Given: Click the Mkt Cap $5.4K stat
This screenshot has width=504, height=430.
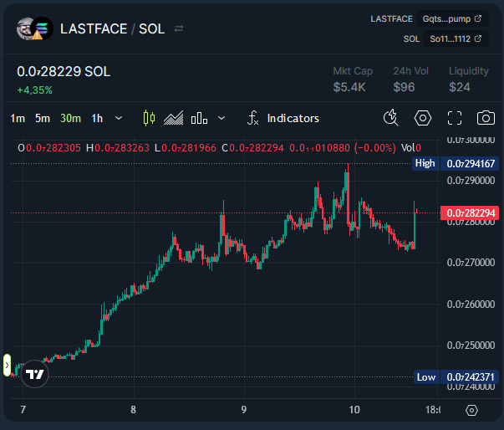Looking at the screenshot, I should pyautogui.click(x=353, y=79).
